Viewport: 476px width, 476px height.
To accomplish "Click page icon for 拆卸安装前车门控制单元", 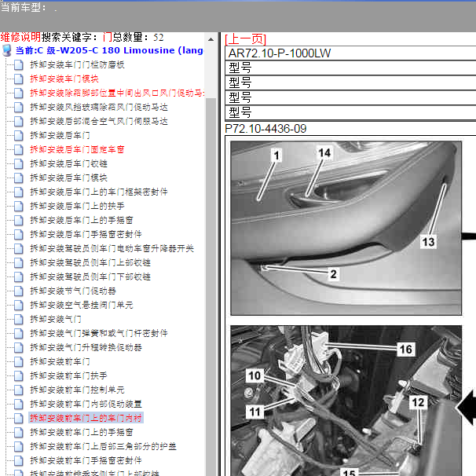I will [19, 390].
